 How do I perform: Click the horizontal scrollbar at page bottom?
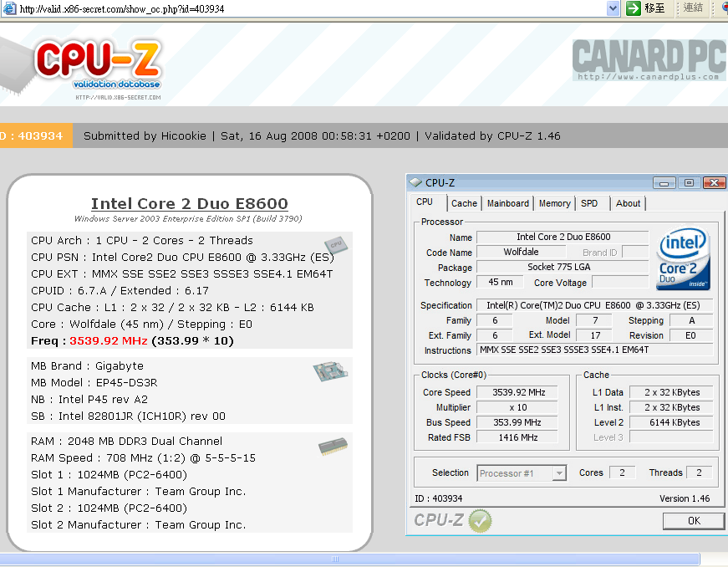click(x=349, y=559)
